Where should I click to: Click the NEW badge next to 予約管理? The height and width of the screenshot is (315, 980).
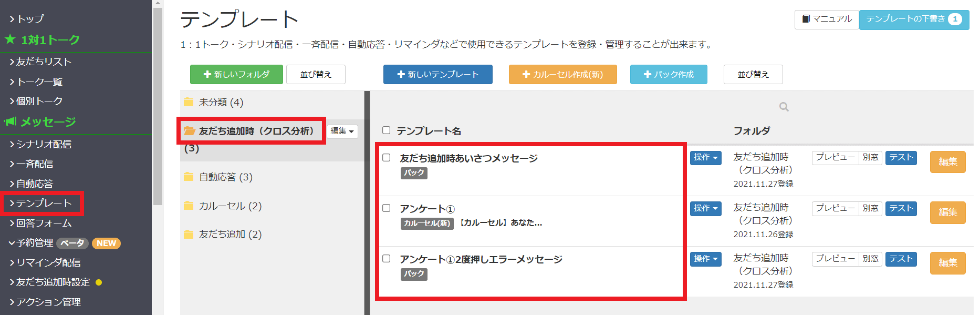point(106,243)
